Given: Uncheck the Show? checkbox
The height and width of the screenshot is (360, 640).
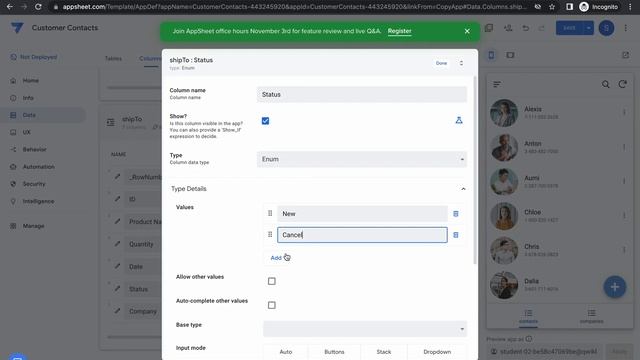Looking at the screenshot, I should [x=265, y=121].
